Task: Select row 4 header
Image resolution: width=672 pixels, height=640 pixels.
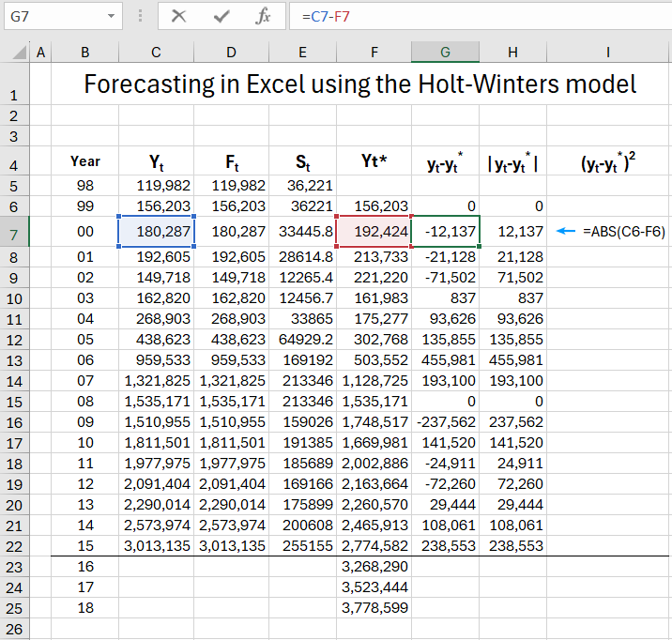Action: click(x=14, y=161)
